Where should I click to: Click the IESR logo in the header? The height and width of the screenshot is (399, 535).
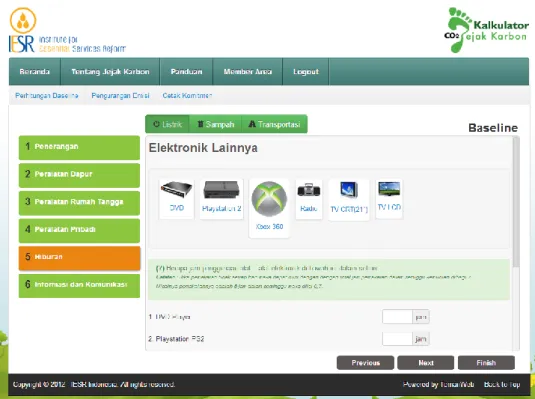68,31
